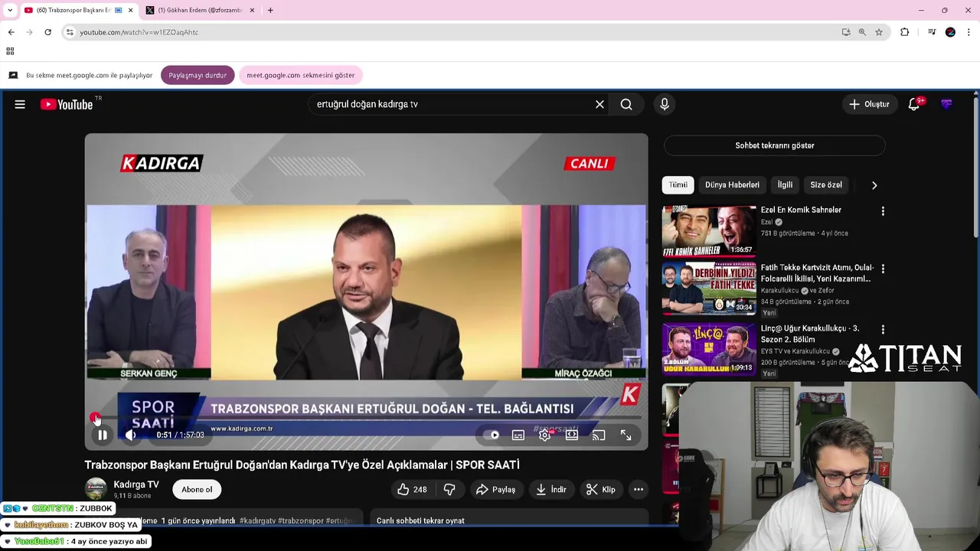Screen dimensions: 980x551
Task: Replay live chat via Canlı sohbeti tekrar oynat
Action: 420,520
